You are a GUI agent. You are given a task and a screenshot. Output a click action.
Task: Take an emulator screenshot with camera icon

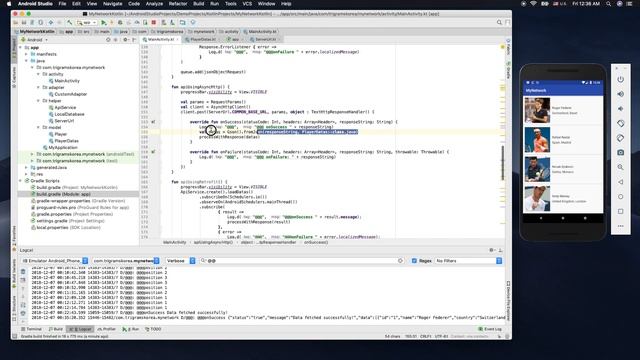tap(620, 152)
